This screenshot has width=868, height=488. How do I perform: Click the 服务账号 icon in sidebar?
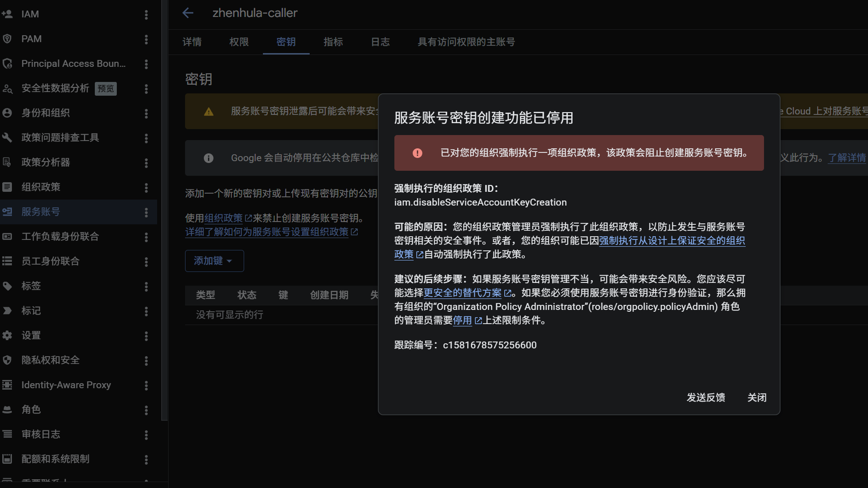coord(7,212)
